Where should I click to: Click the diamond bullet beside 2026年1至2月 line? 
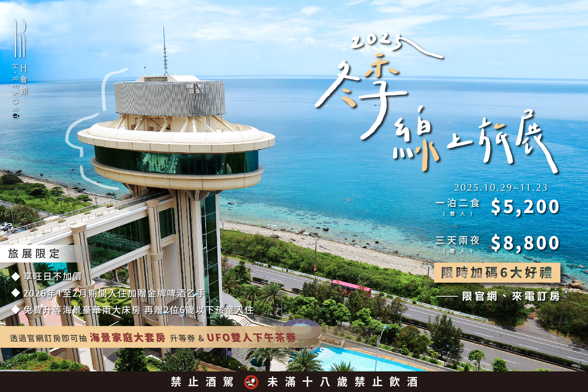[15, 293]
